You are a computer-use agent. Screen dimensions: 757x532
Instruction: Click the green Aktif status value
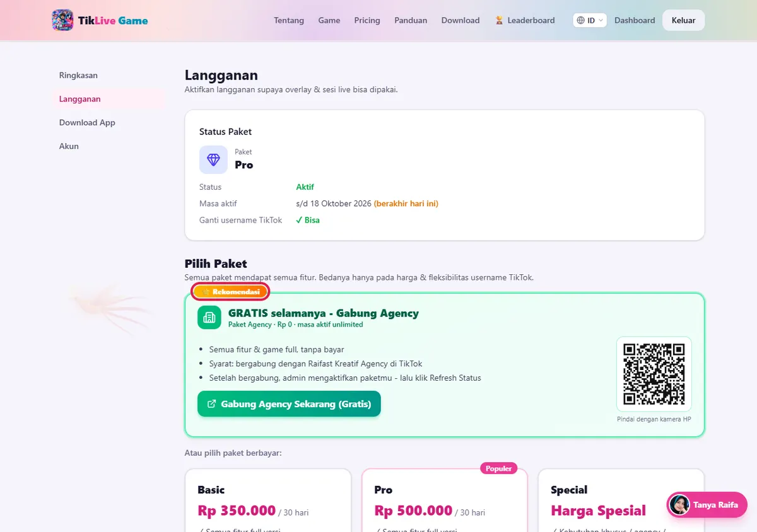click(305, 187)
